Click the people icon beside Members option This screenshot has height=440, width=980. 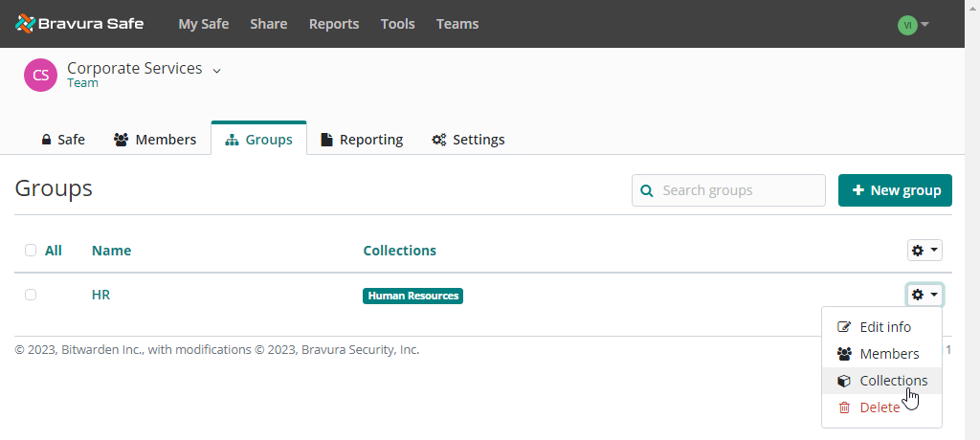(844, 354)
